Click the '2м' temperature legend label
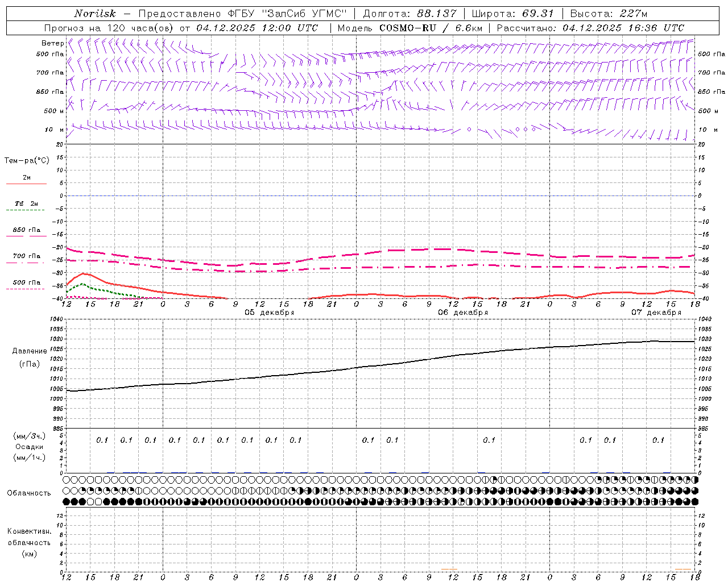 point(27,177)
